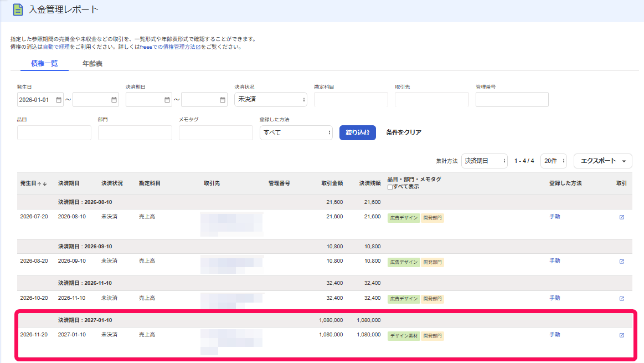Click the 決済期日 column header
The height and width of the screenshot is (363, 644).
click(x=69, y=183)
